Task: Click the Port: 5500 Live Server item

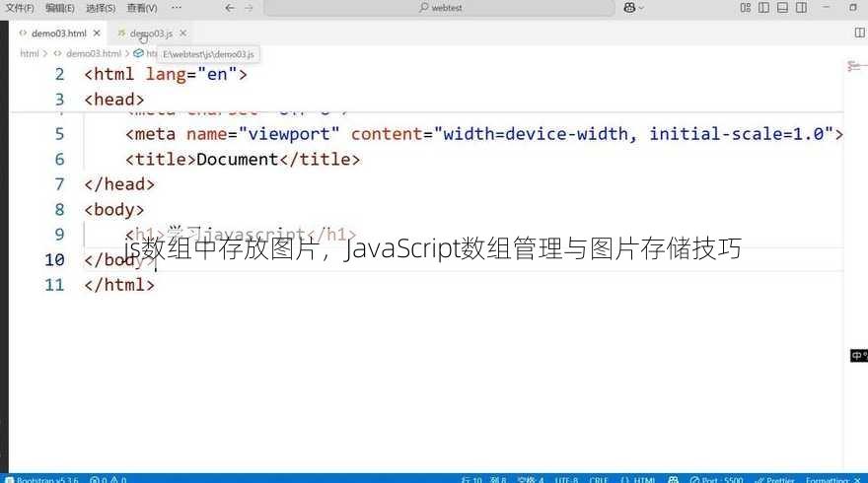Action: click(x=716, y=479)
